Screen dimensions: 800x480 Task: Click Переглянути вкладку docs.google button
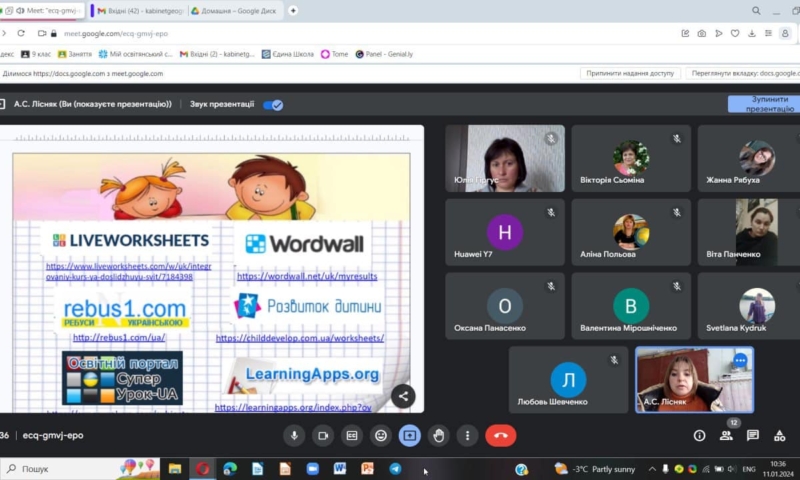point(744,73)
